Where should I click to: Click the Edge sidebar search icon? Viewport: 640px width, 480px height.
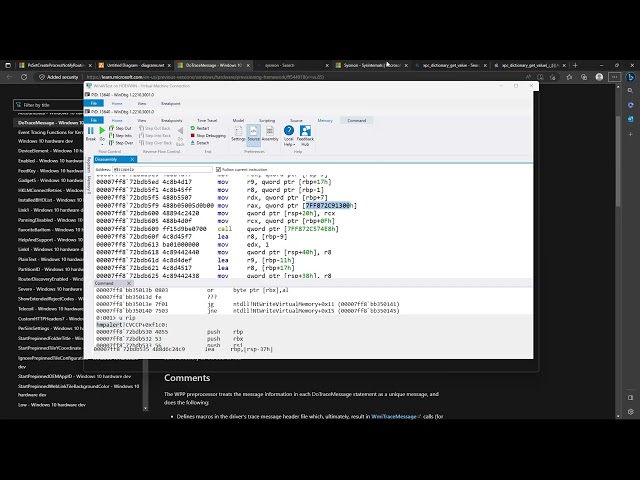point(631,91)
